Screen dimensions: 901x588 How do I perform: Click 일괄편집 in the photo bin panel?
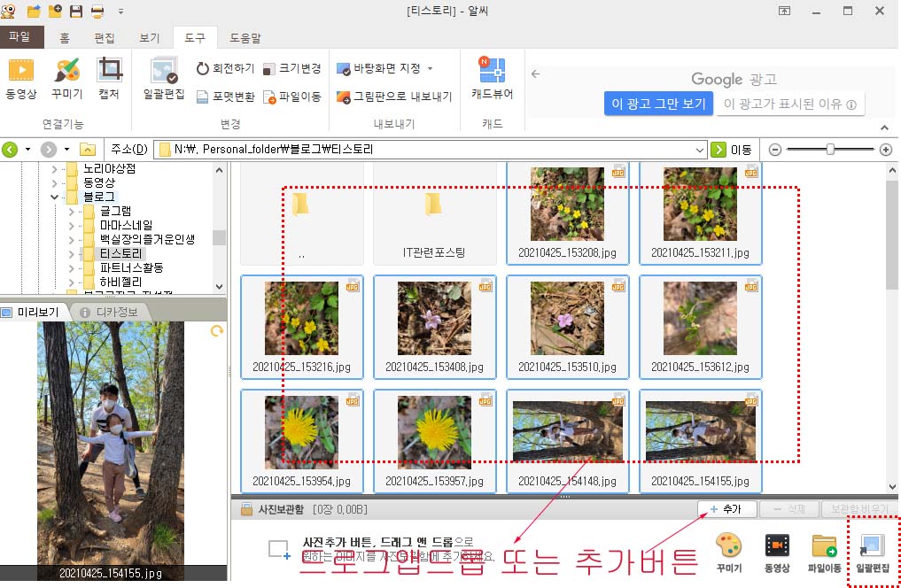[873, 552]
